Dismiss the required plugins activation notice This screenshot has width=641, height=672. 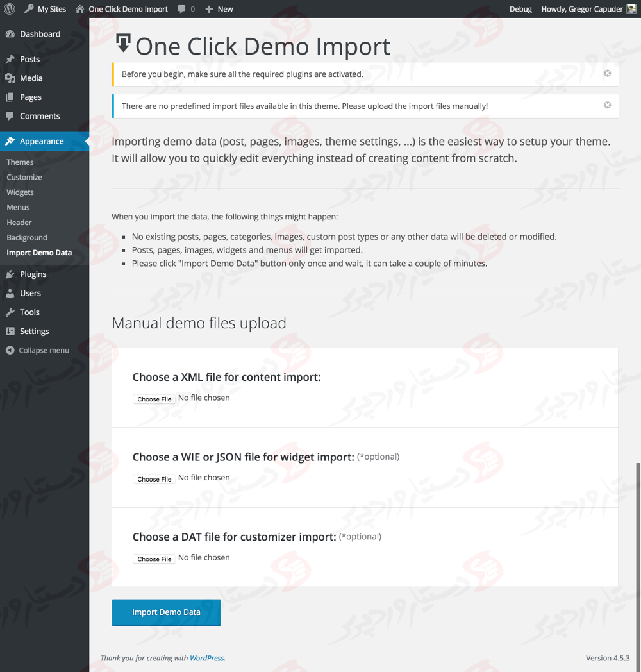point(607,73)
